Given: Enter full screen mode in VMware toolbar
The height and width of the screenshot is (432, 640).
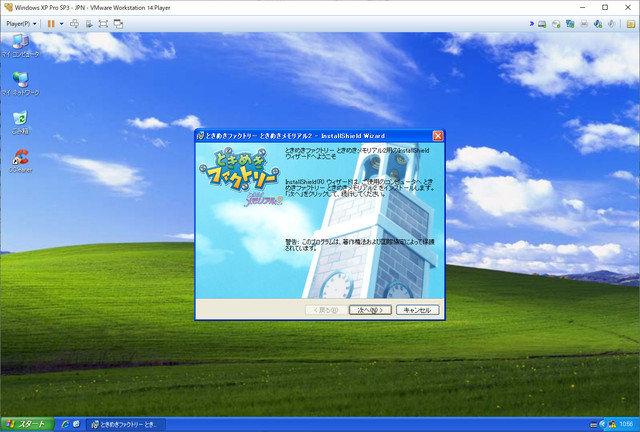Looking at the screenshot, I should click(103, 24).
